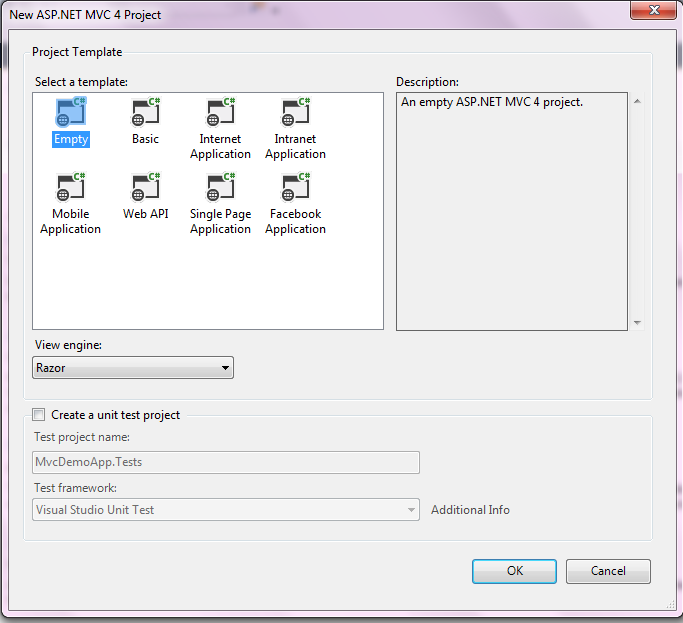Pick the Intranet Application template icon
This screenshot has height=623, width=683.
(x=296, y=113)
